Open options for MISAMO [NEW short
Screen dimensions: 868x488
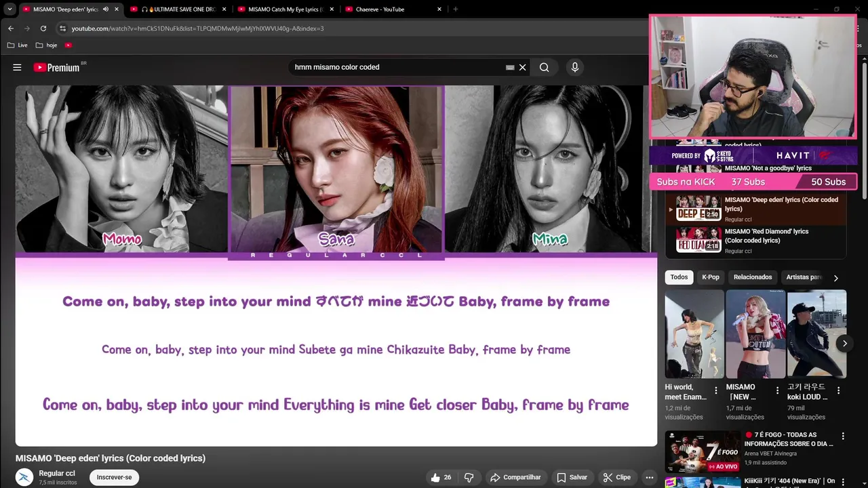pyautogui.click(x=777, y=390)
